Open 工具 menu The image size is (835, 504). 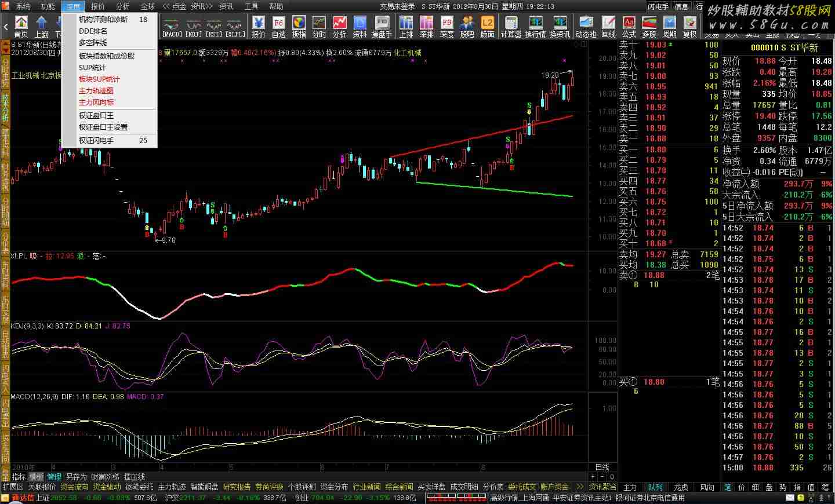pos(251,6)
